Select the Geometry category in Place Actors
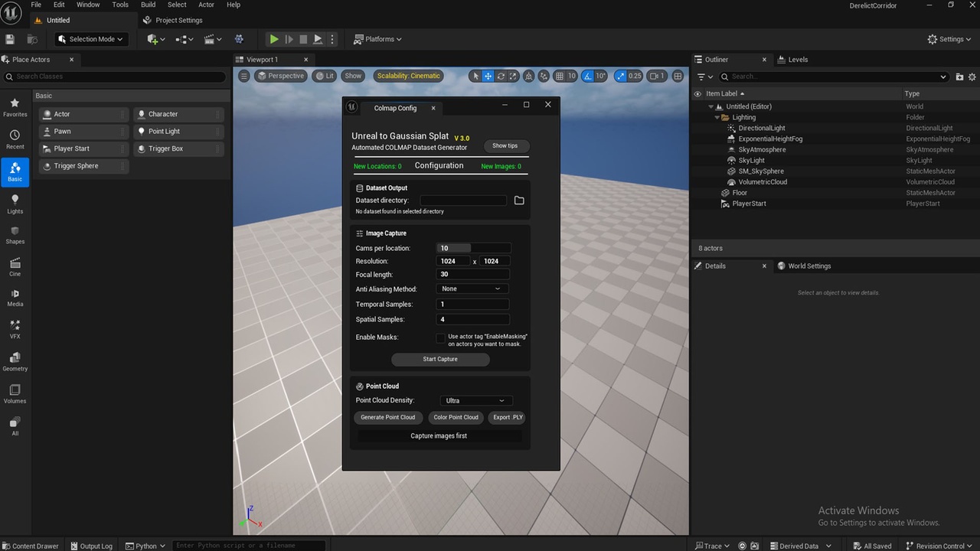The image size is (980, 551). point(15,362)
